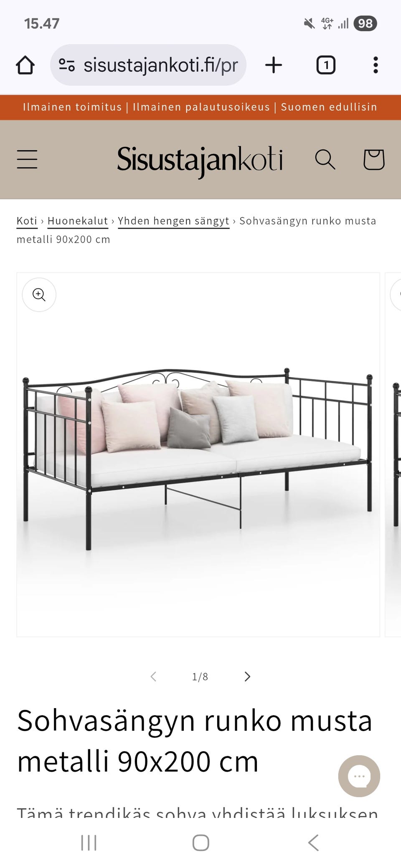Go to next product image arrow
The height and width of the screenshot is (868, 401).
coord(247,676)
